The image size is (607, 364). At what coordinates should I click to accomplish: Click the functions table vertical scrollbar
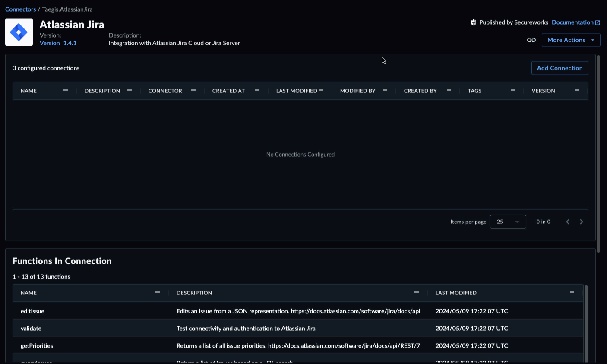pos(586,323)
